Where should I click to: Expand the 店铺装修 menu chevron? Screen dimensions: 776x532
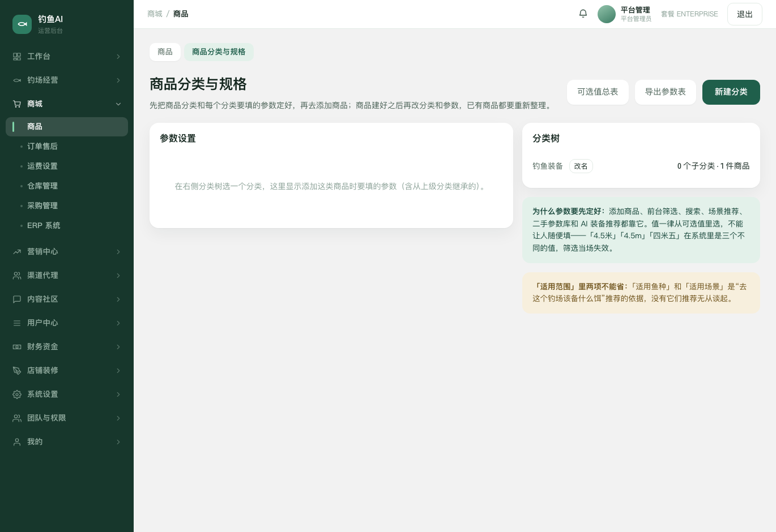pos(118,371)
